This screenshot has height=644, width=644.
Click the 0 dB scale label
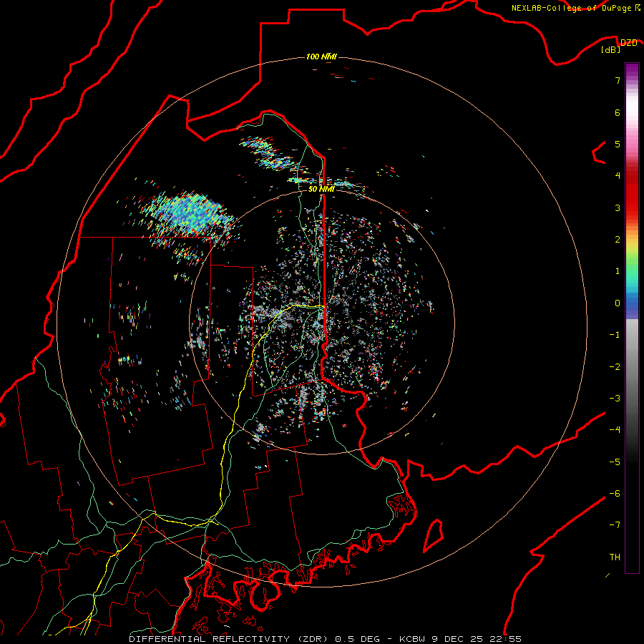pos(618,303)
